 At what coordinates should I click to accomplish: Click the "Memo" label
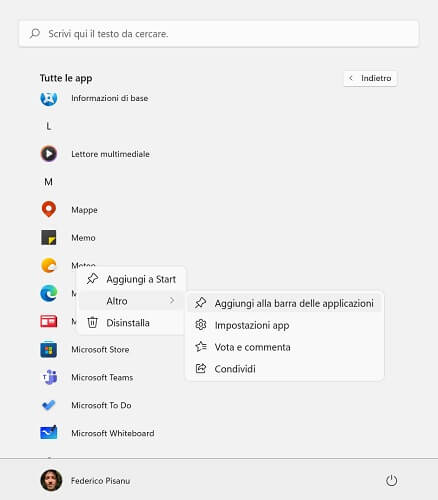click(x=83, y=238)
